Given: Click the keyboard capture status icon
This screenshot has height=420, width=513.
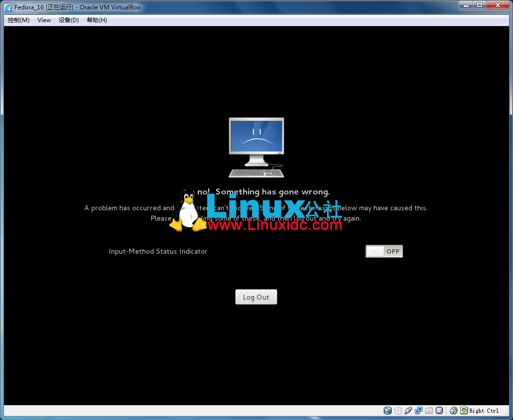Looking at the screenshot, I should coord(464,410).
